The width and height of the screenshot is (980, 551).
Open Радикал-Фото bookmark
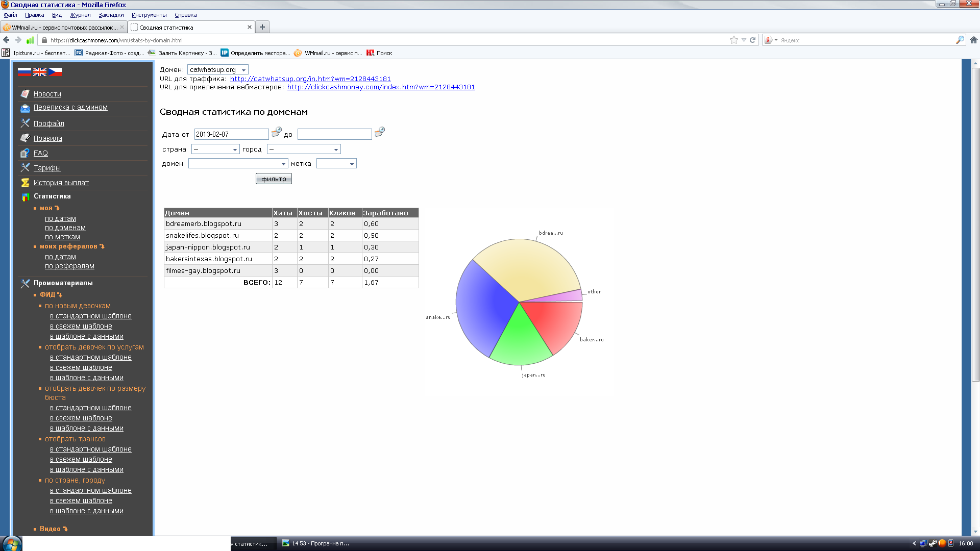click(x=109, y=53)
